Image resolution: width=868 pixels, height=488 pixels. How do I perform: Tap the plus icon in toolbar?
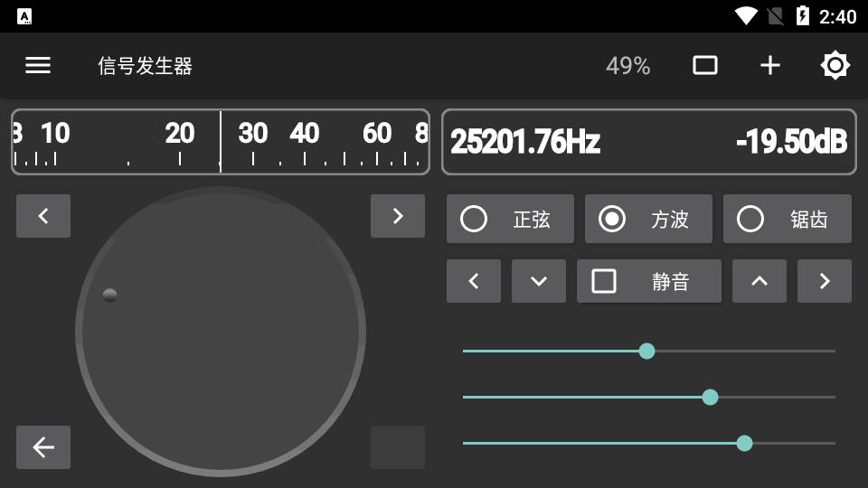tap(769, 65)
